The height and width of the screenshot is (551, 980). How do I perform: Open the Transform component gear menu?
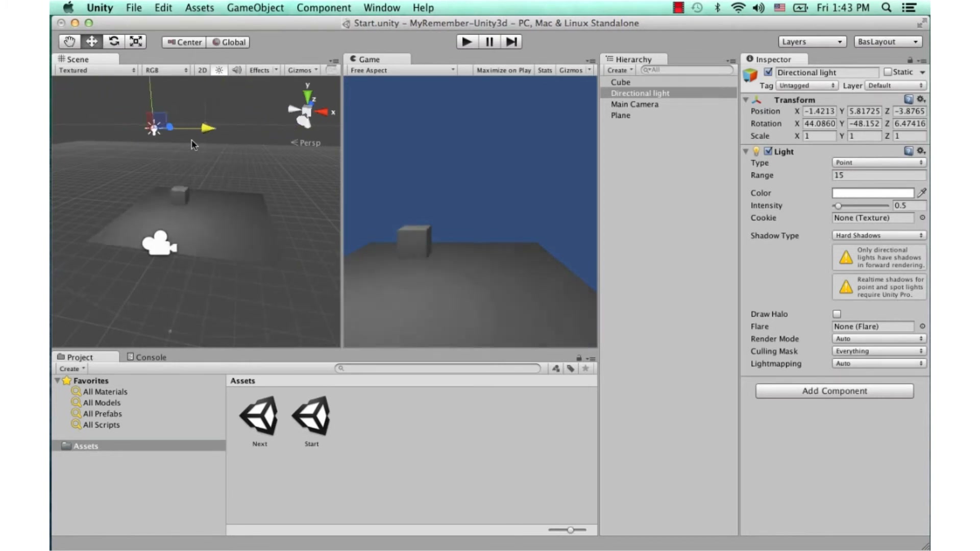pyautogui.click(x=921, y=99)
